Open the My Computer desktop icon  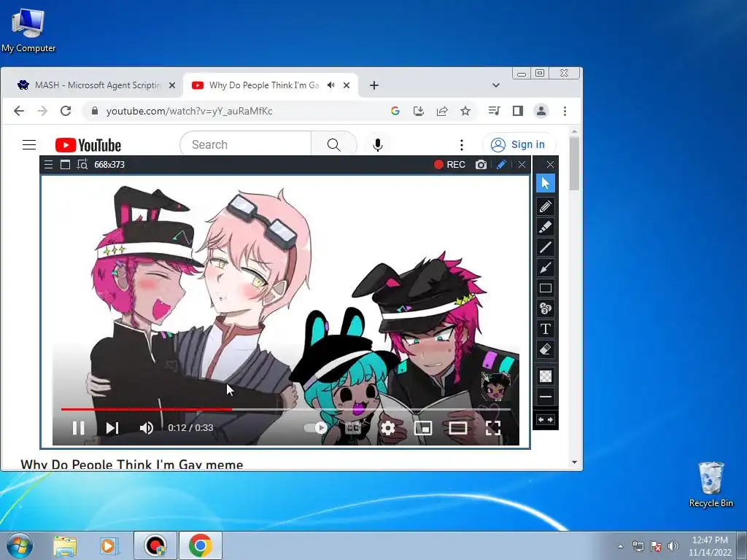coord(28,30)
